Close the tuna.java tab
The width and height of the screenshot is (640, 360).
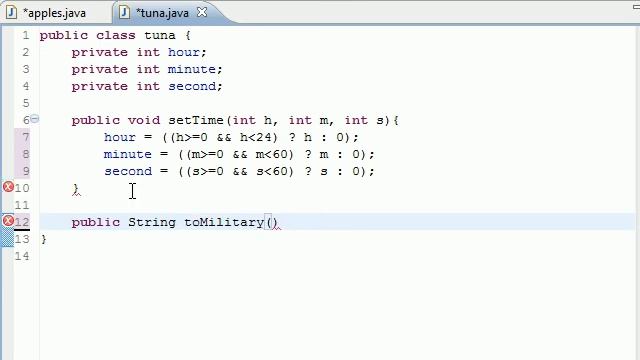[202, 12]
